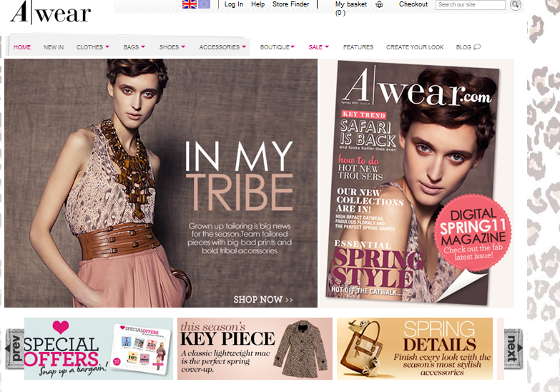The image size is (560, 392).
Task: Expand the Clothes dropdown arrow
Action: (x=107, y=46)
